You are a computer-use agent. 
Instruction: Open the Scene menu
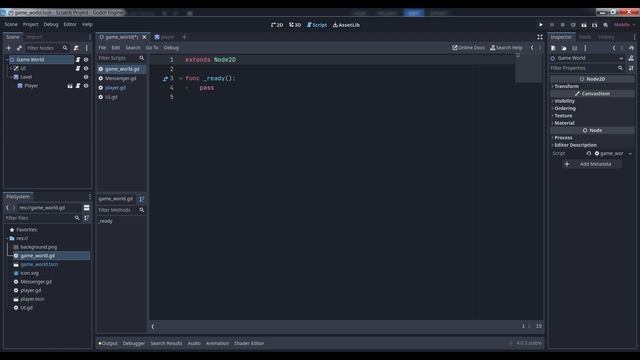pos(11,24)
